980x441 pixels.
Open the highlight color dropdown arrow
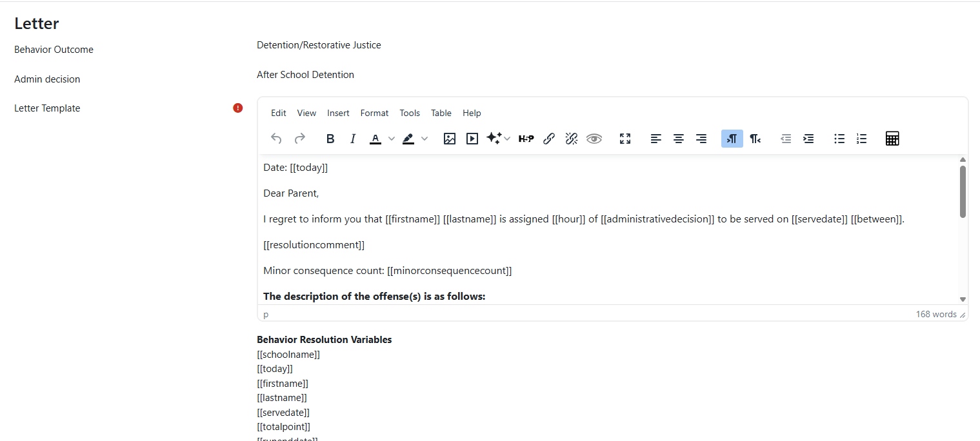click(x=425, y=139)
